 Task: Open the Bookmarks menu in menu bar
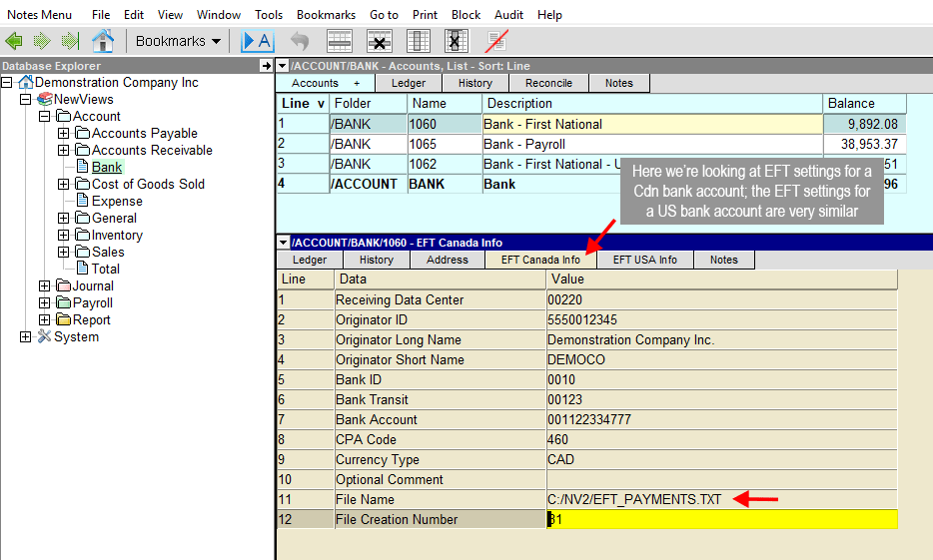pos(326,15)
